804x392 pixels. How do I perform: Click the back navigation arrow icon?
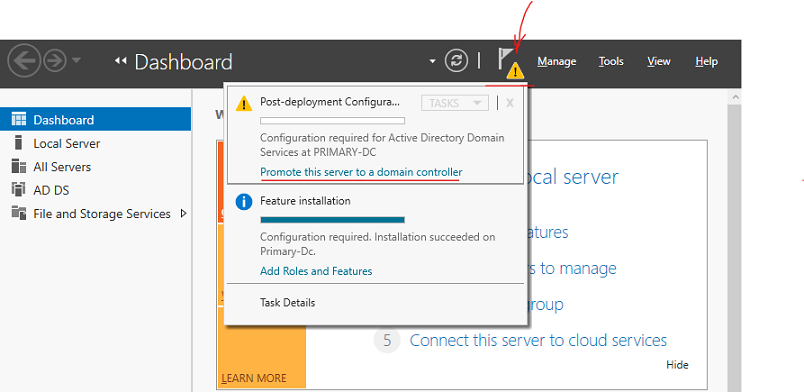coord(24,61)
